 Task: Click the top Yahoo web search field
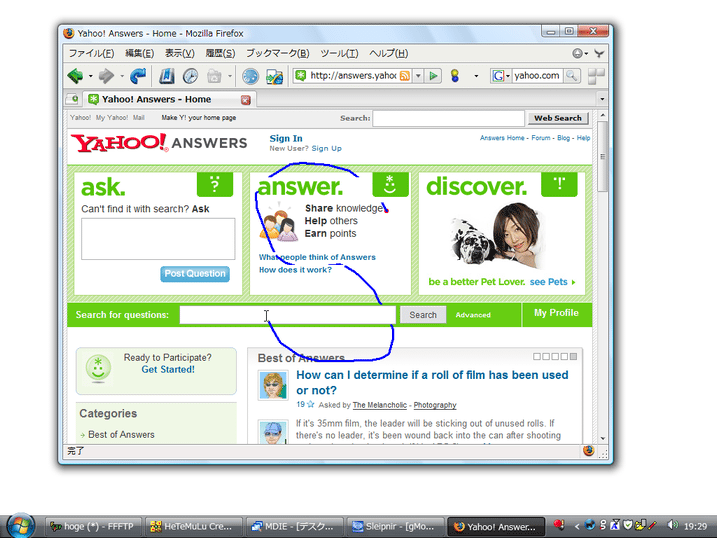point(449,118)
